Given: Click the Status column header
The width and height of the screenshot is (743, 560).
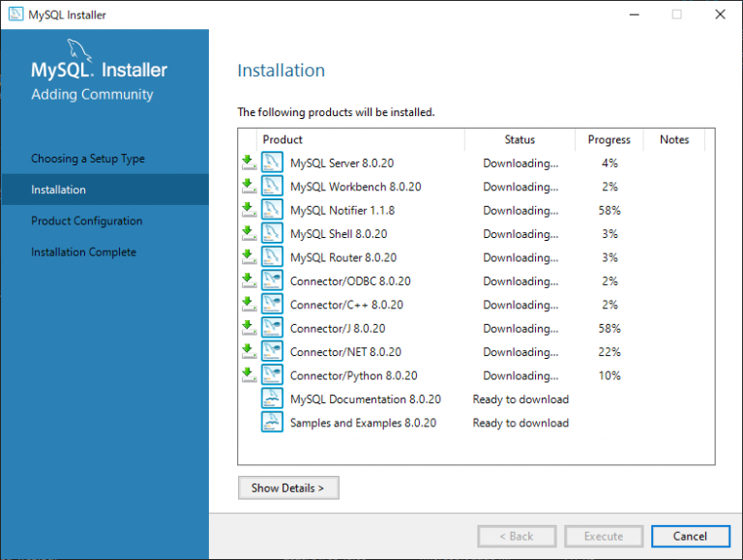Looking at the screenshot, I should click(x=520, y=140).
